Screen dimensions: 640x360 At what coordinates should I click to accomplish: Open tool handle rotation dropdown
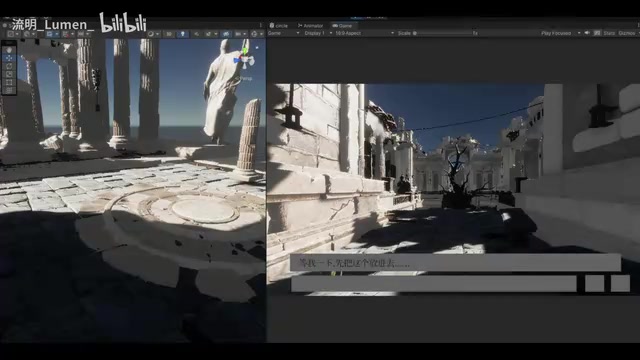tap(29, 34)
